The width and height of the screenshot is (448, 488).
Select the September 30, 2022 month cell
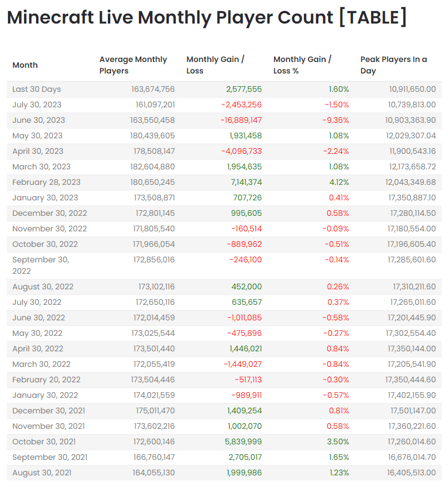(x=40, y=265)
